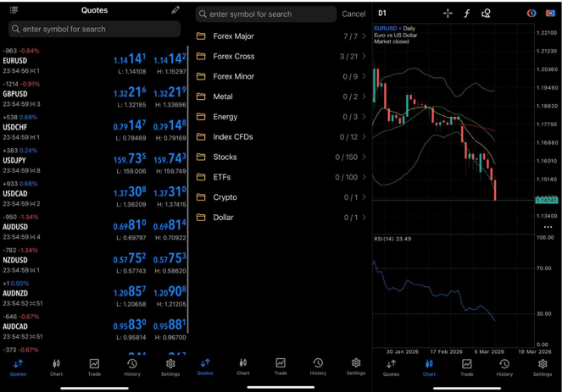
Task: Cancel the symbol search
Action: click(353, 14)
